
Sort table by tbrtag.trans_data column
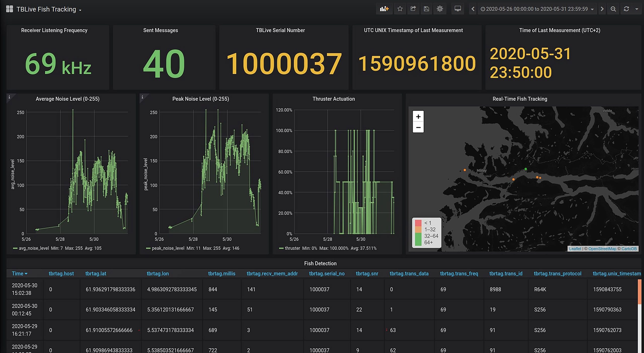tap(409, 273)
